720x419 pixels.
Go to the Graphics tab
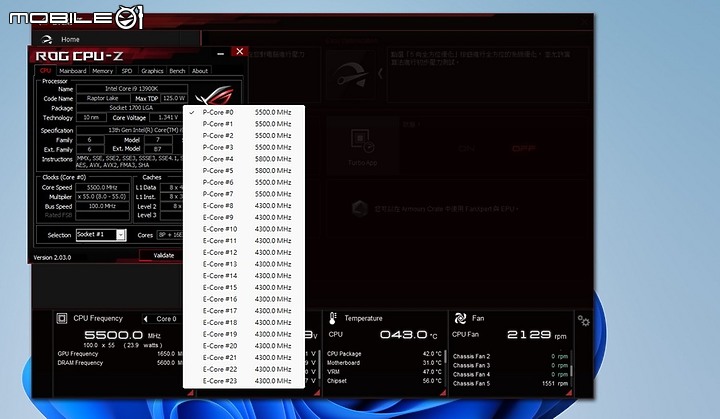tap(152, 71)
